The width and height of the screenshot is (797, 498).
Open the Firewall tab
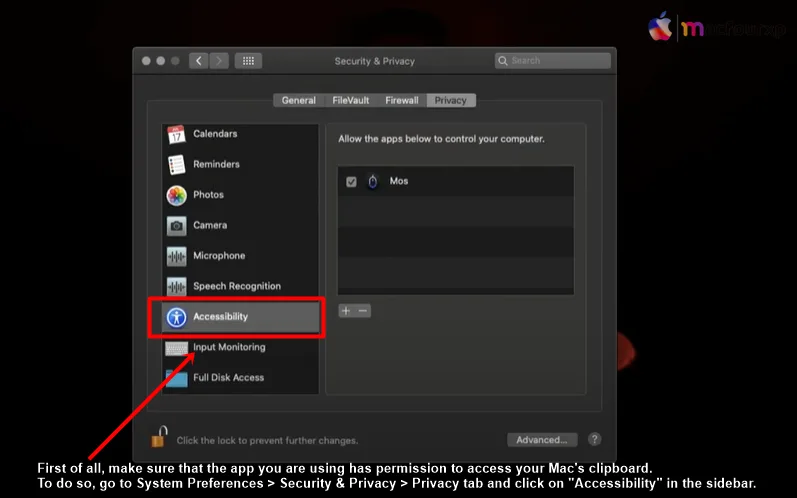[402, 101]
